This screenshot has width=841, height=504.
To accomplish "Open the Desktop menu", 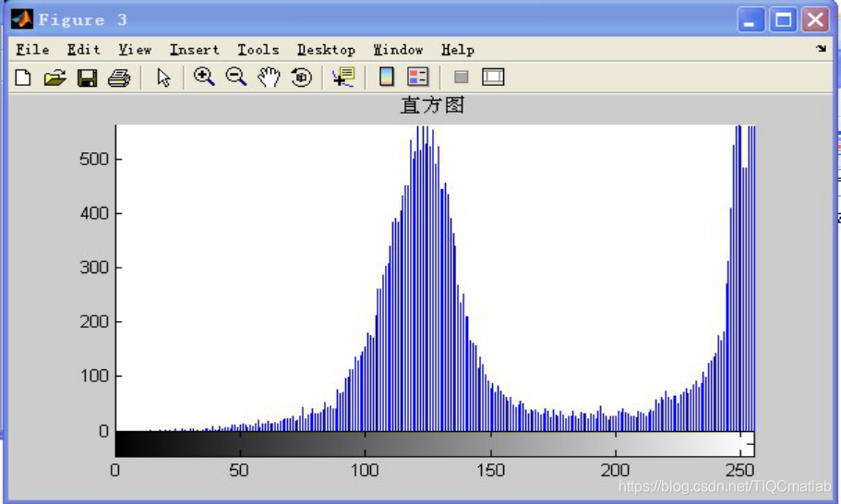I will (x=326, y=50).
